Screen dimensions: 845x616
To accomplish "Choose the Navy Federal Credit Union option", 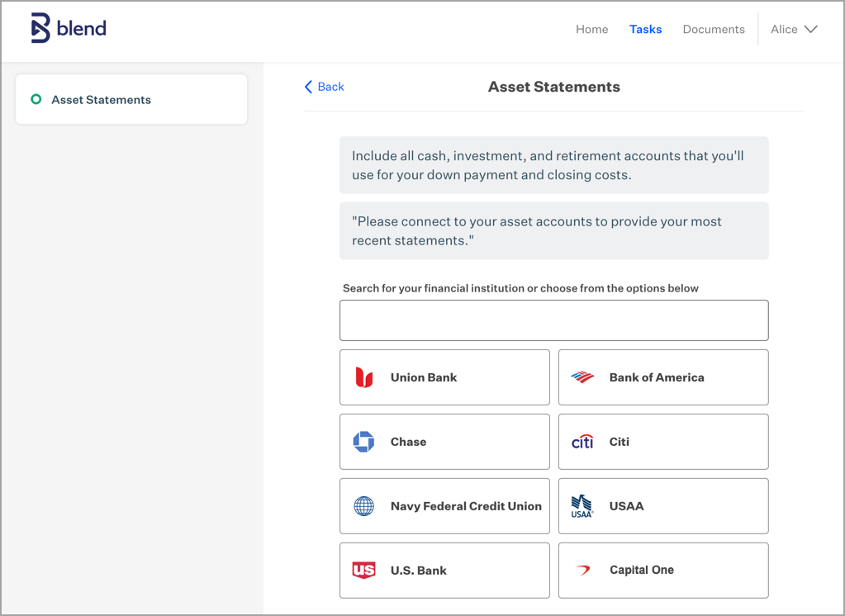I will [444, 506].
